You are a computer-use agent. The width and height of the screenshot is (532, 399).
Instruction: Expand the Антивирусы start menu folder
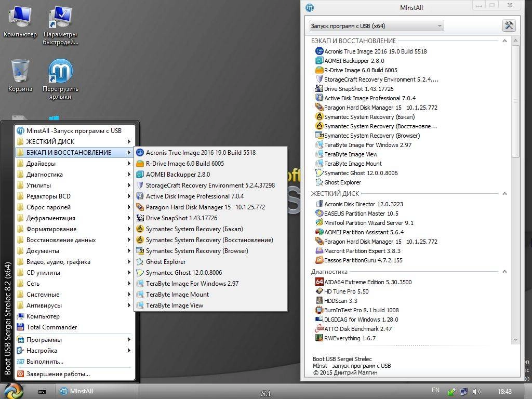click(74, 305)
